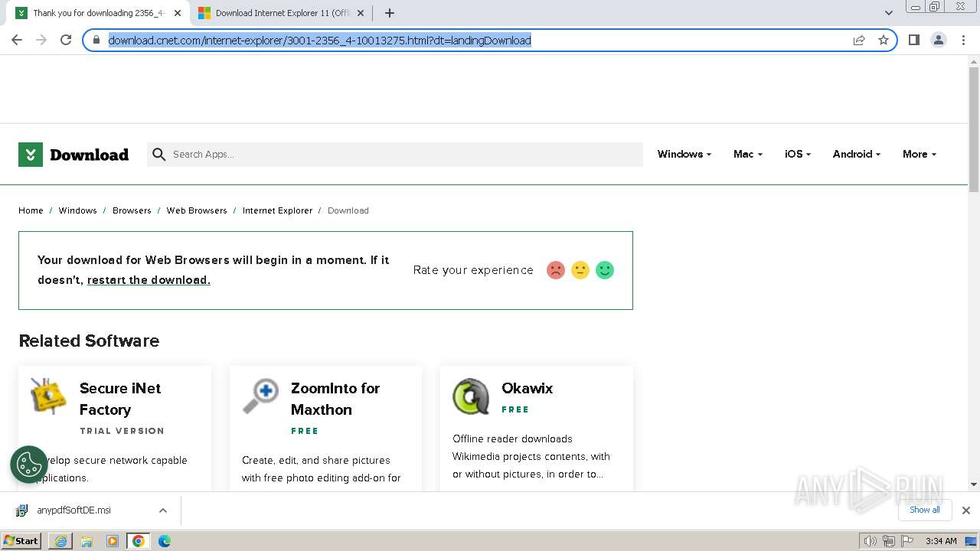
Task: Open the Windows Start menu
Action: 21,541
